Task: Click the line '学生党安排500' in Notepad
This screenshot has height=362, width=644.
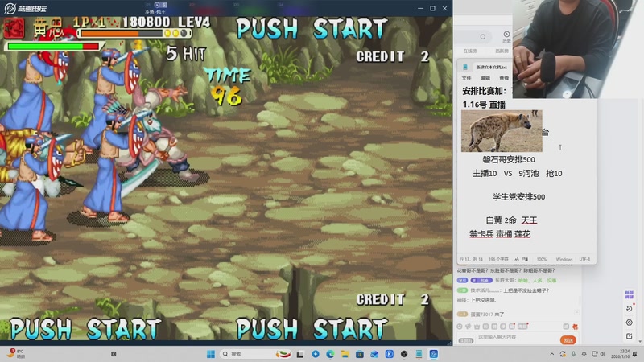Action: tap(518, 196)
